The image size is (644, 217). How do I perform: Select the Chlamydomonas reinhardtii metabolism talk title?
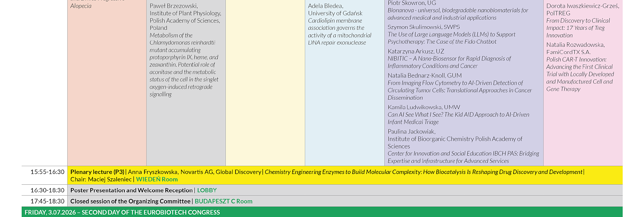[x=184, y=65]
